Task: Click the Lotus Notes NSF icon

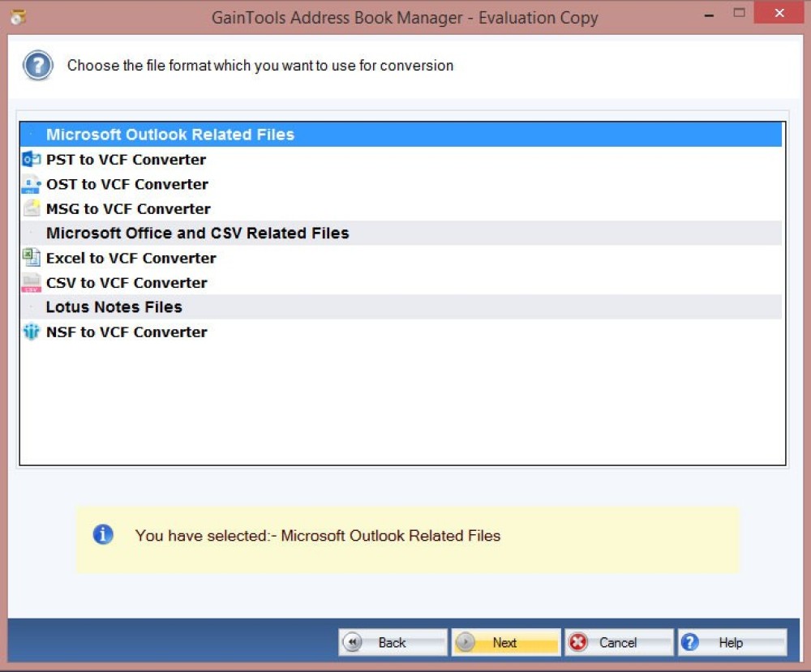Action: (x=32, y=332)
